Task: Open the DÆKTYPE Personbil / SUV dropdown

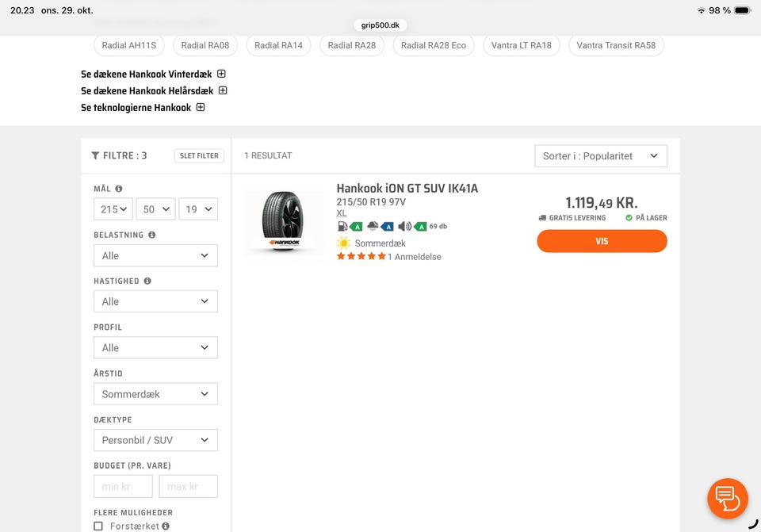Action: point(156,440)
